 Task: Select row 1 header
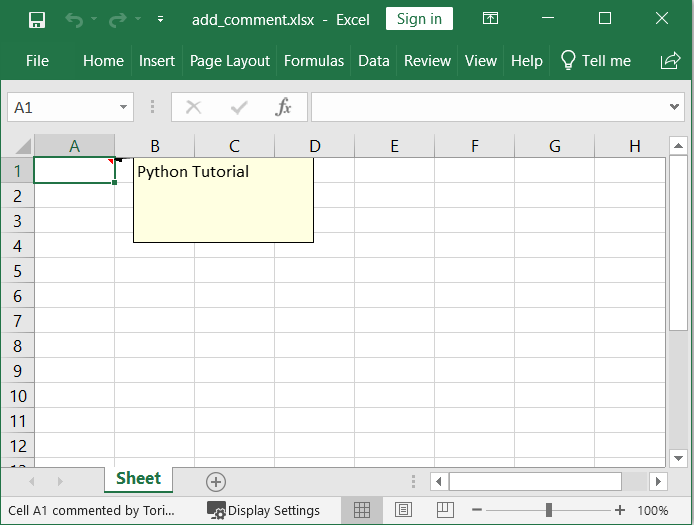pos(18,170)
